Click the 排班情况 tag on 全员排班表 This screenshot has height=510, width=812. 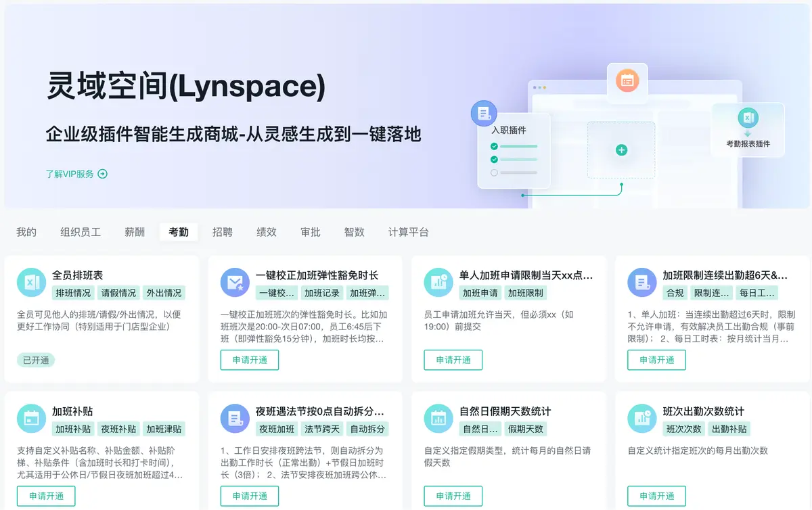pyautogui.click(x=73, y=293)
